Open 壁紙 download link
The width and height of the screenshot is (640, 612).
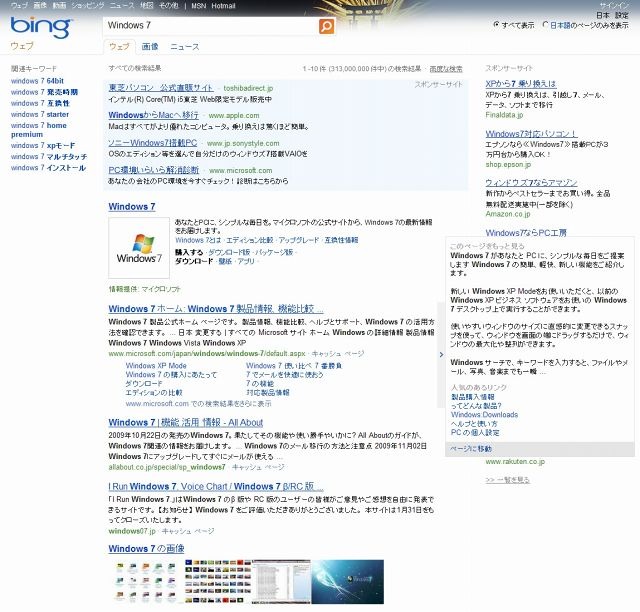[225, 261]
